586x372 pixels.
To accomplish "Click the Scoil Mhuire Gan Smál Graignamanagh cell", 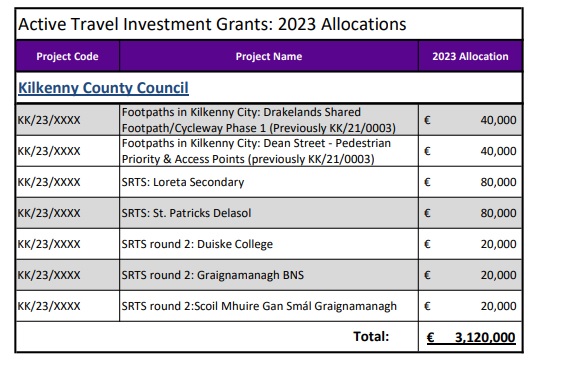I will click(x=269, y=306).
